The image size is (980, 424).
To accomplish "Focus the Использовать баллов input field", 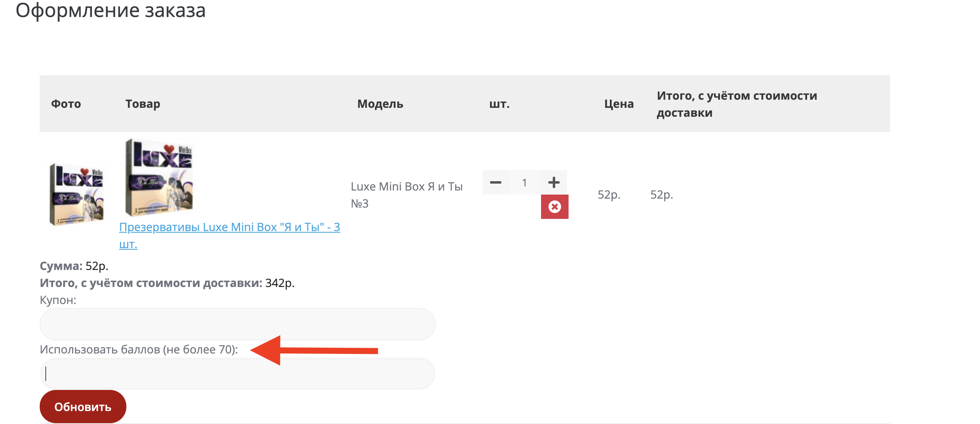I will pos(237,374).
